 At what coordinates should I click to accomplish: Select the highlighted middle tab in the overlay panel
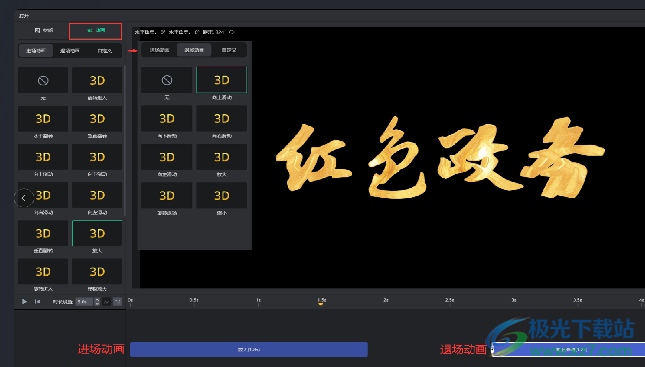194,50
